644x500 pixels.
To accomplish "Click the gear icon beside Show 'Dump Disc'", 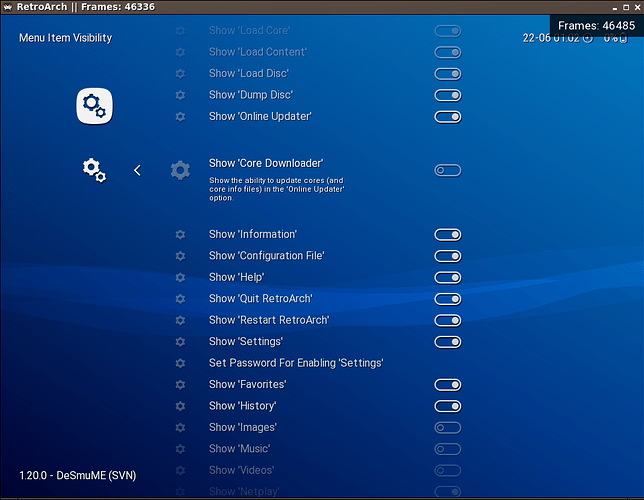I will click(180, 95).
